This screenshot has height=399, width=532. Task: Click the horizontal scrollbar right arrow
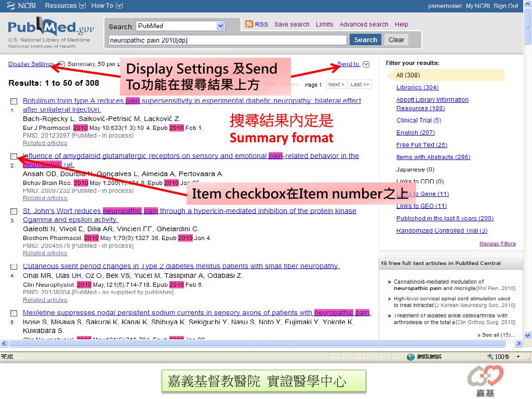tap(518, 343)
